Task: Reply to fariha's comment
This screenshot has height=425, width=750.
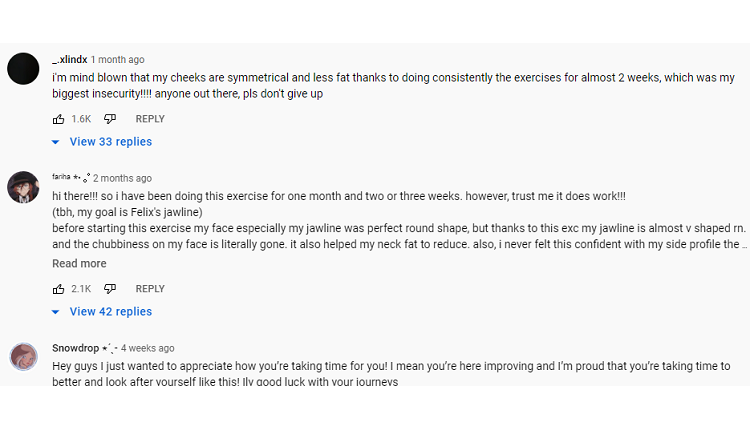Action: point(150,289)
